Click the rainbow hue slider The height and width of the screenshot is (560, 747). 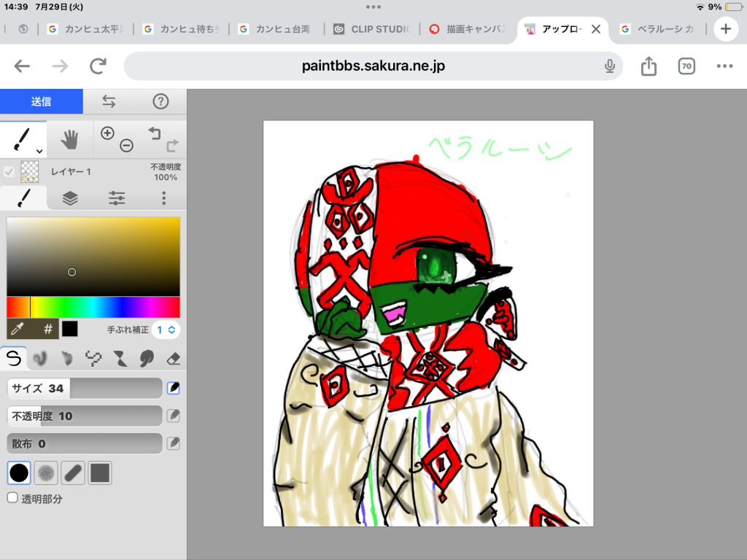(93, 307)
